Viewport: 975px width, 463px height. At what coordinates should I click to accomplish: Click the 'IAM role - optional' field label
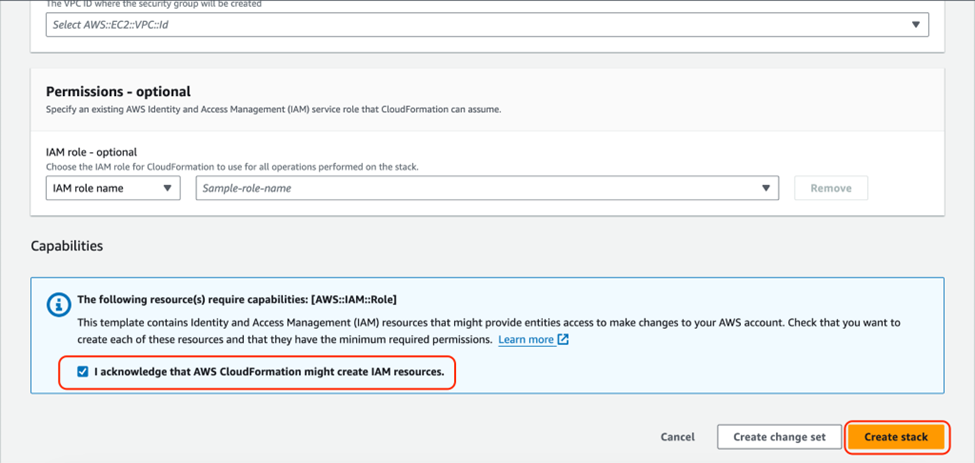coord(91,152)
